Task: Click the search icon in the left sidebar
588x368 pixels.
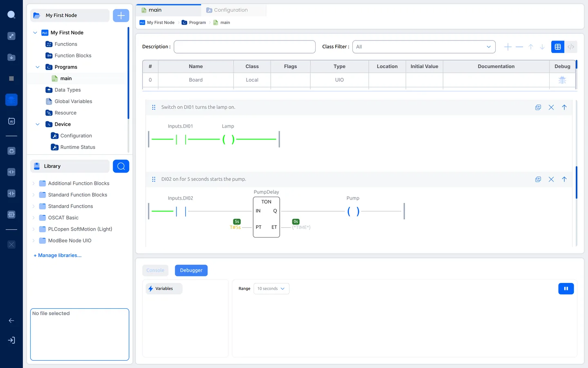Action: [11, 15]
